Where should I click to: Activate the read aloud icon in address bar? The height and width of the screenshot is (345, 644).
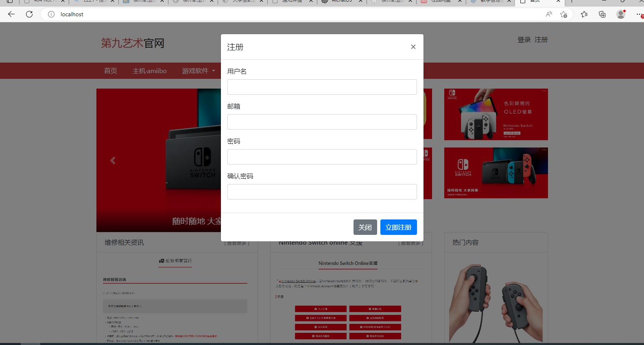[x=549, y=14]
